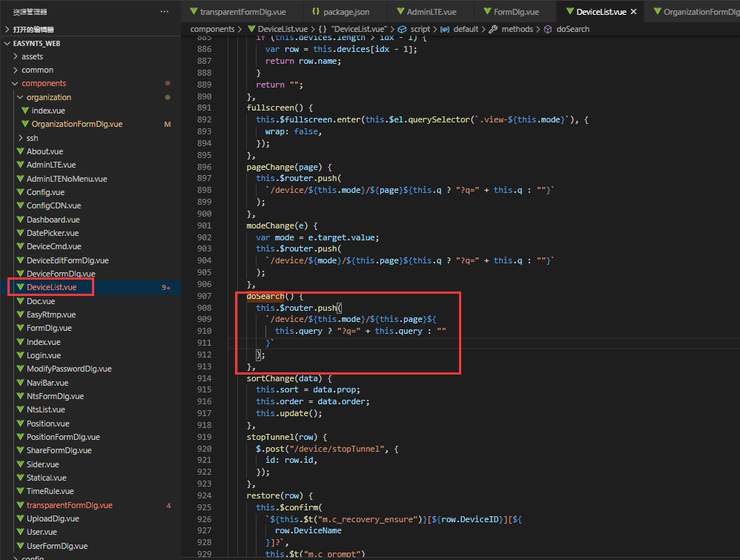Open Statical.vue file

46,478
